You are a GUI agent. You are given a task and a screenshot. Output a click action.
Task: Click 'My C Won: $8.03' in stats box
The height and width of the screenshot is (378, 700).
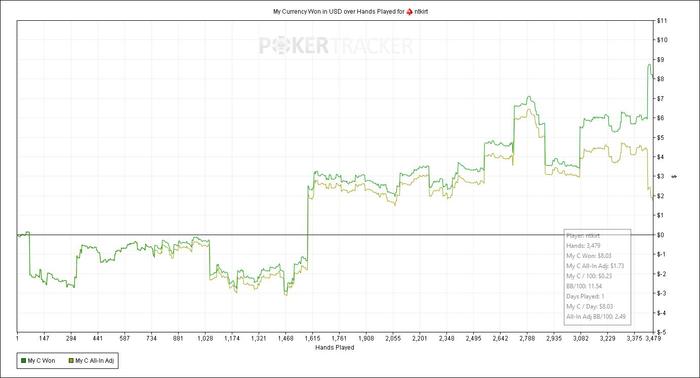(x=589, y=256)
